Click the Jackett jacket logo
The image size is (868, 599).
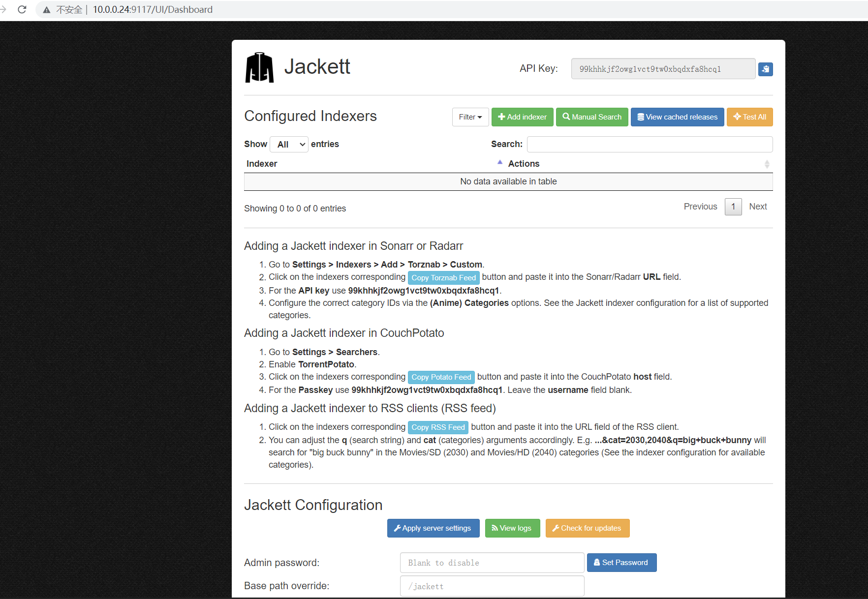(259, 67)
